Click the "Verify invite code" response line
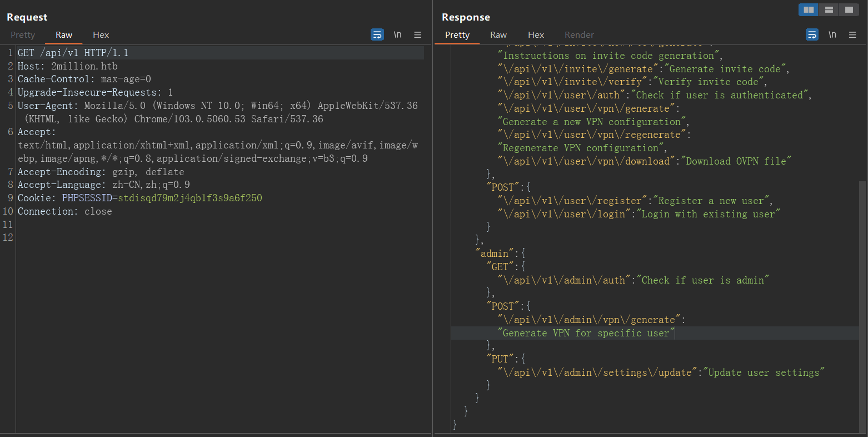 [632, 82]
